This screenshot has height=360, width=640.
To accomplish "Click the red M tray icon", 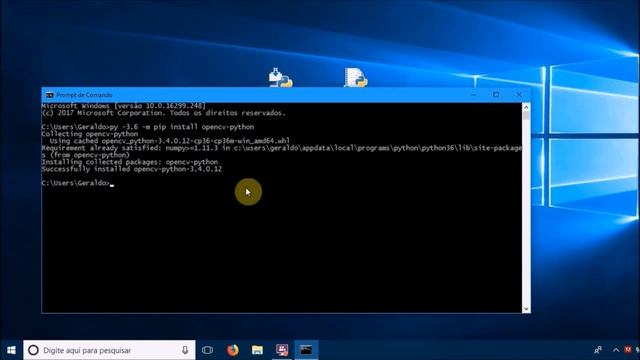I will [628, 350].
